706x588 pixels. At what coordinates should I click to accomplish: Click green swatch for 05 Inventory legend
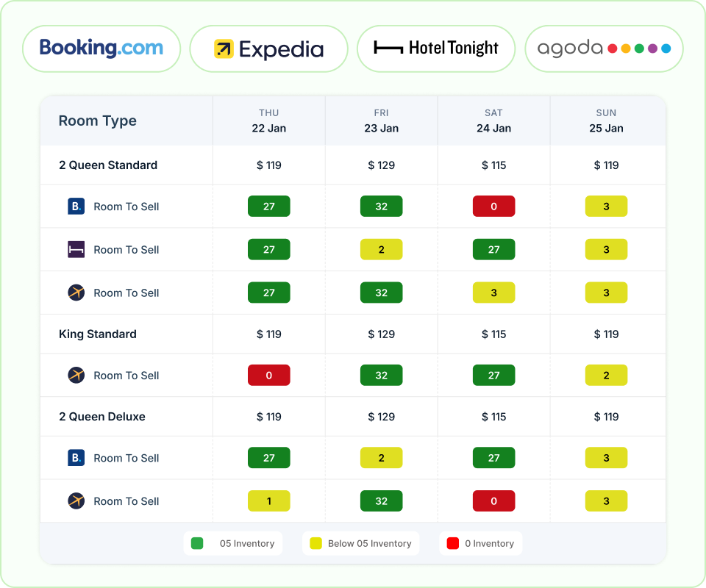point(197,543)
